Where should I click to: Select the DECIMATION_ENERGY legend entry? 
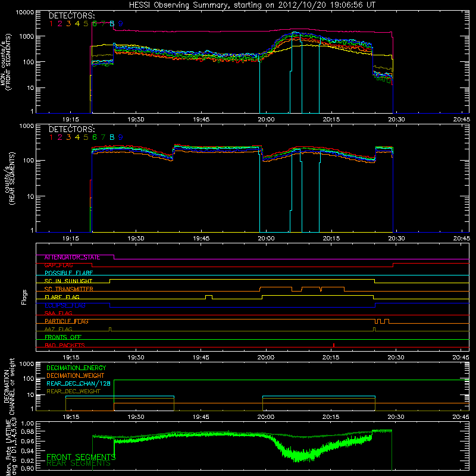[76, 368]
